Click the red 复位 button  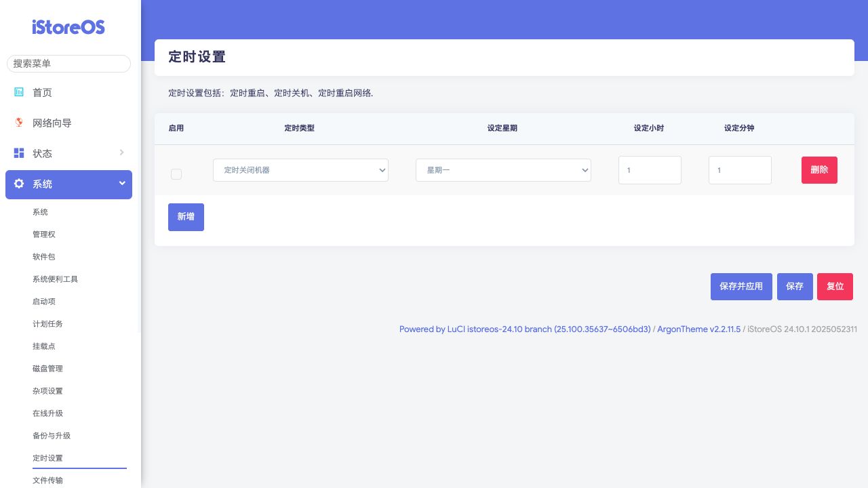[x=835, y=287]
